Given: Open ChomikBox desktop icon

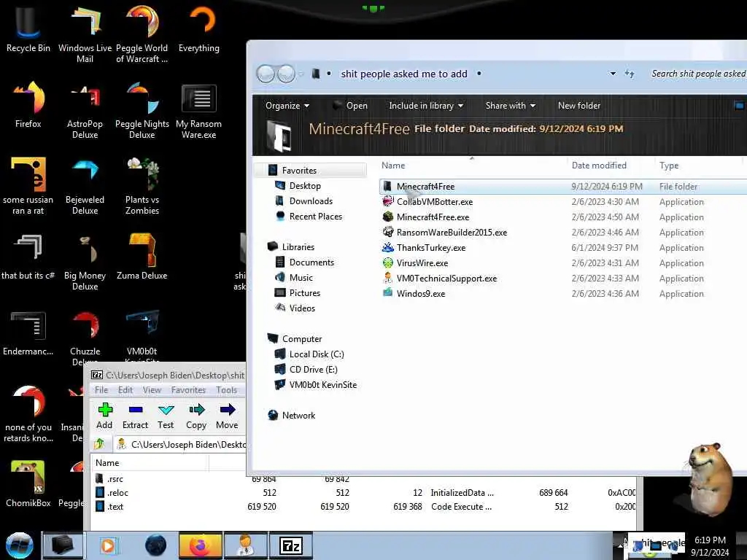Looking at the screenshot, I should click(28, 484).
